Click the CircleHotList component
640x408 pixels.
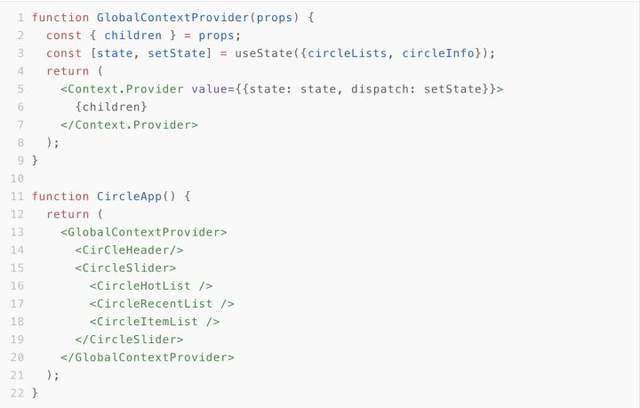[x=151, y=286]
